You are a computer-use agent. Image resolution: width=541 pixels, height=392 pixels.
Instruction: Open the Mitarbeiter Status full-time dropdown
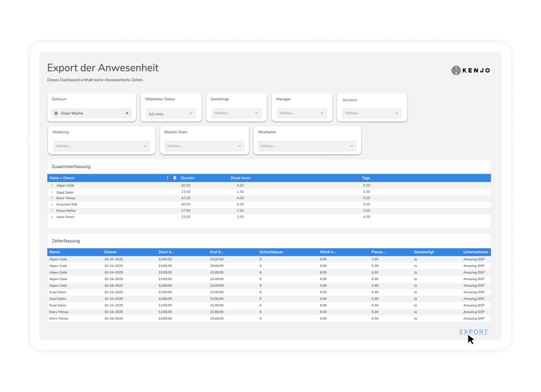[x=171, y=114]
